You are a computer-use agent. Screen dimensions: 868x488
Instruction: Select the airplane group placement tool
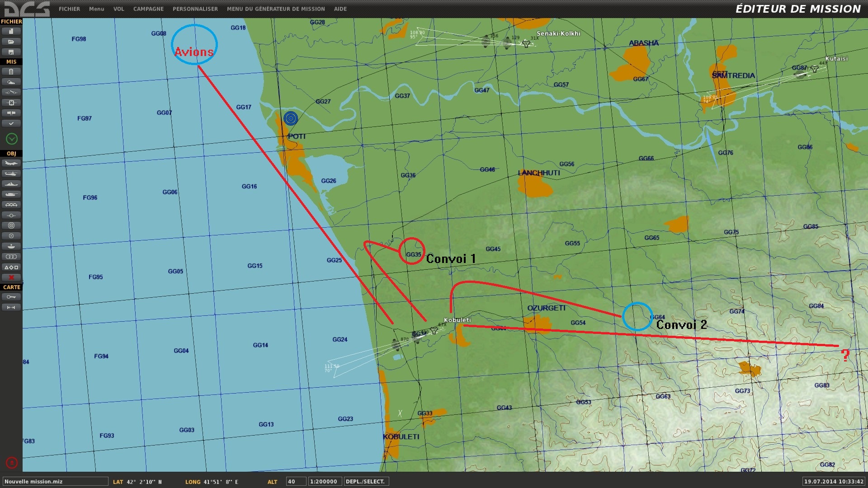(x=11, y=163)
